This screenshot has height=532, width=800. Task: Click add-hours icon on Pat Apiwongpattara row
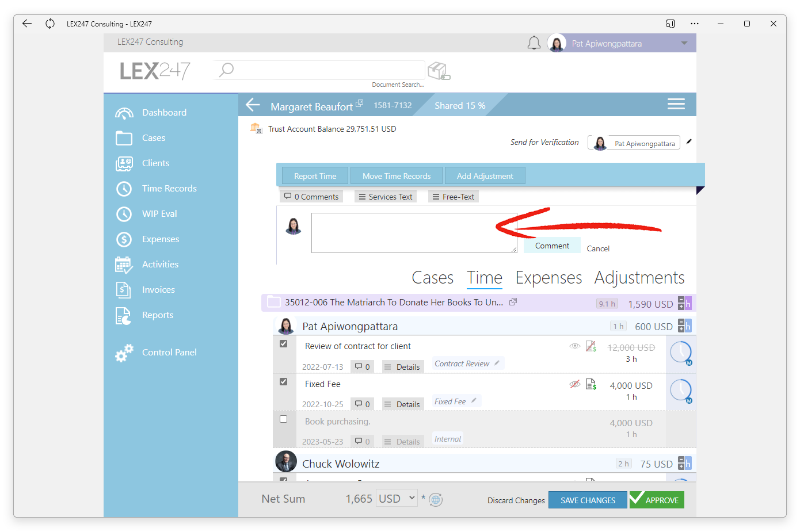(x=684, y=326)
